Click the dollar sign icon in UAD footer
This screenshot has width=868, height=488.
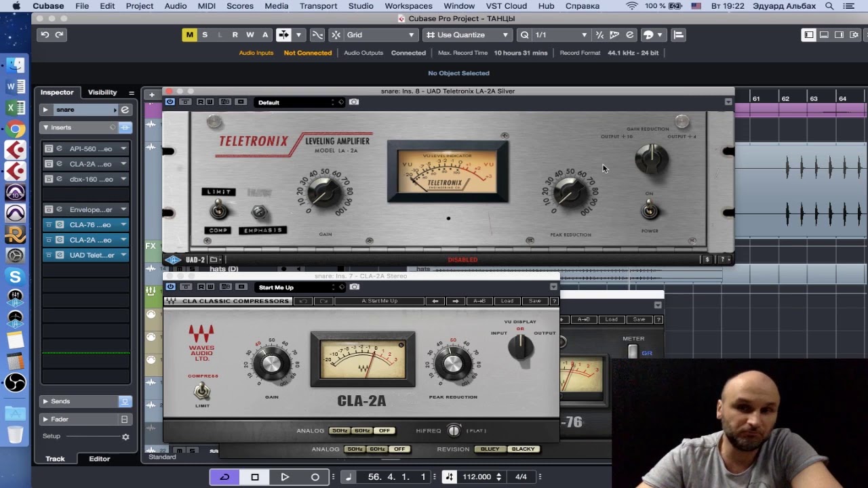[707, 260]
